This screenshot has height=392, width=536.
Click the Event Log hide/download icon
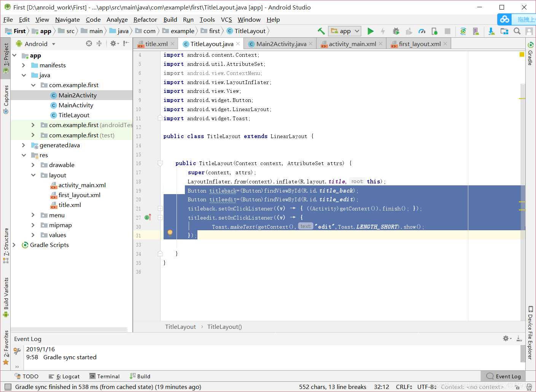519,338
